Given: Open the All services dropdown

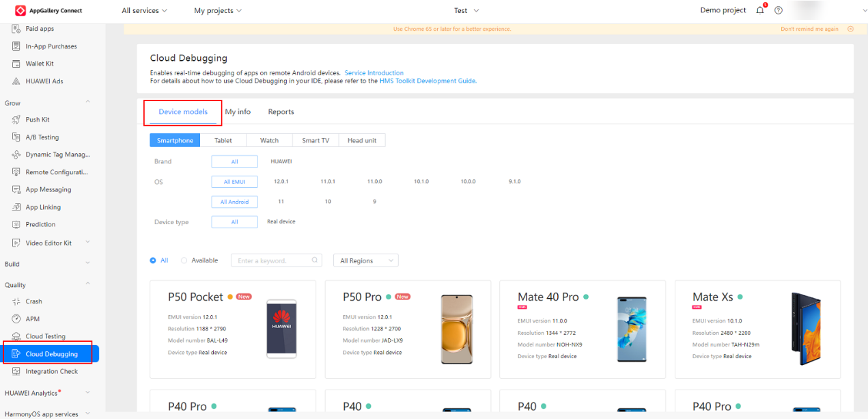Looking at the screenshot, I should [144, 10].
